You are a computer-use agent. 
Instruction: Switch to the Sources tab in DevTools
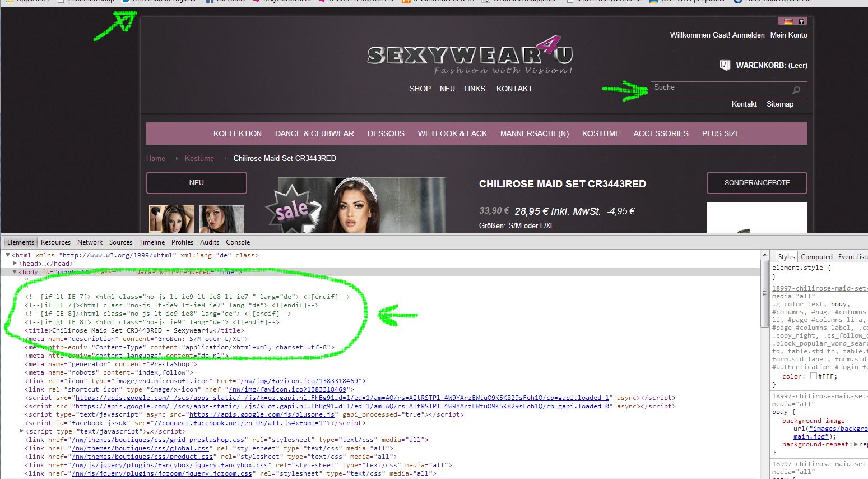click(x=121, y=242)
